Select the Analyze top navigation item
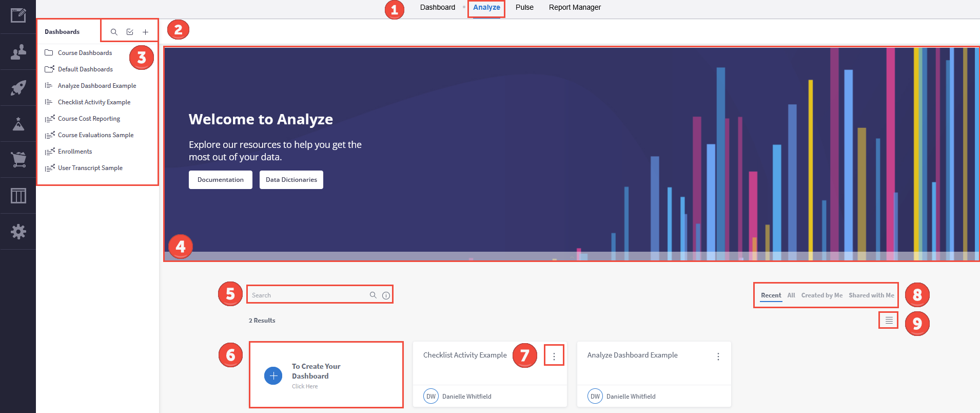This screenshot has height=413, width=980. tap(486, 7)
